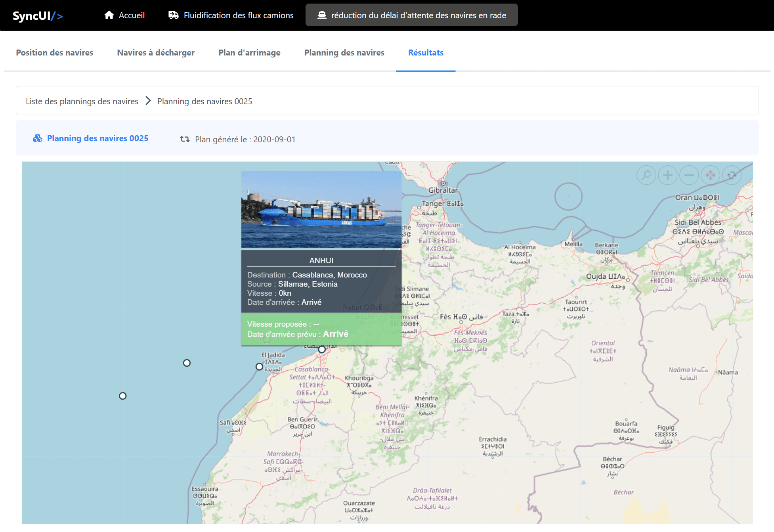
Task: Open the Plan d'arrimage tab
Action: tap(249, 53)
